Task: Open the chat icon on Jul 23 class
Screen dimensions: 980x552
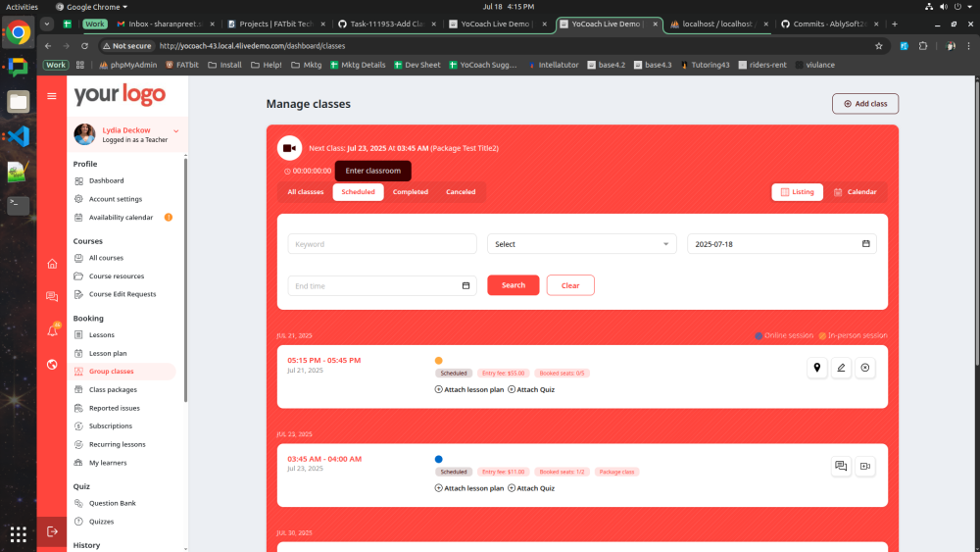Action: click(x=840, y=467)
